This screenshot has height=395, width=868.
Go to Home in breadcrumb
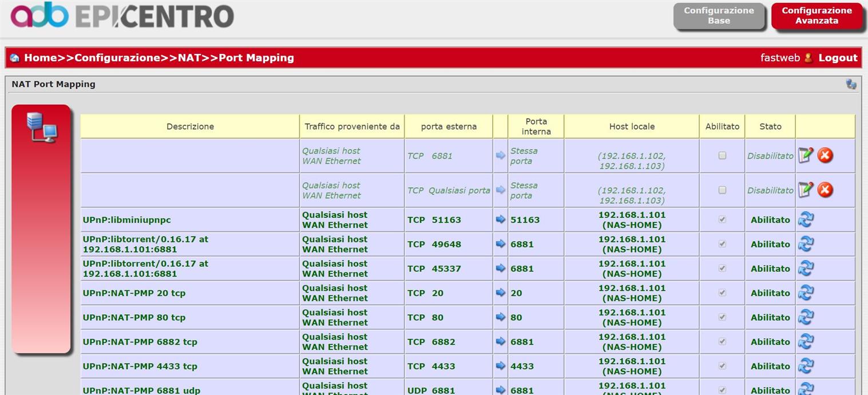click(40, 58)
